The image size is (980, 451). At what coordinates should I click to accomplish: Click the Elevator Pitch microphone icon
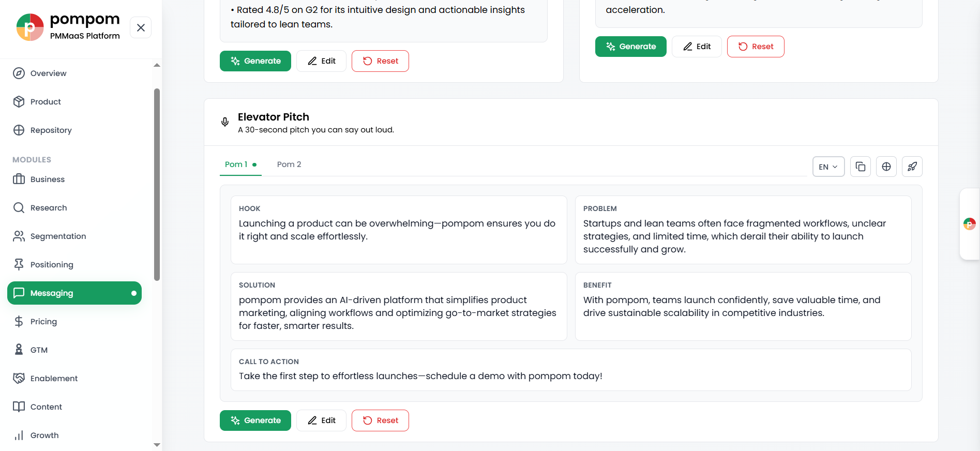pos(225,122)
